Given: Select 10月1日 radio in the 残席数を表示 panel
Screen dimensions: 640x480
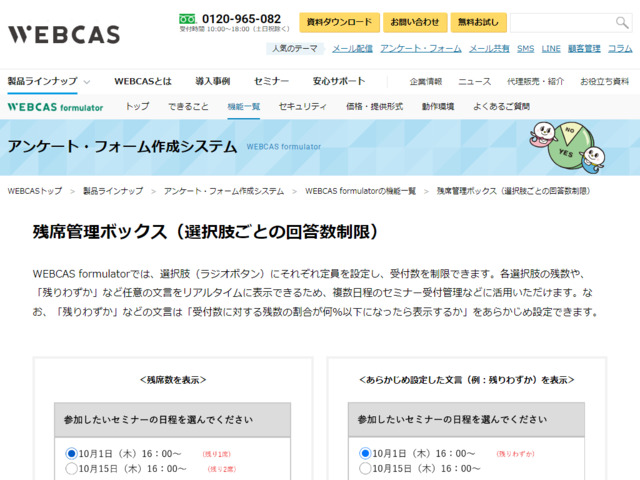Looking at the screenshot, I should click(71, 453).
